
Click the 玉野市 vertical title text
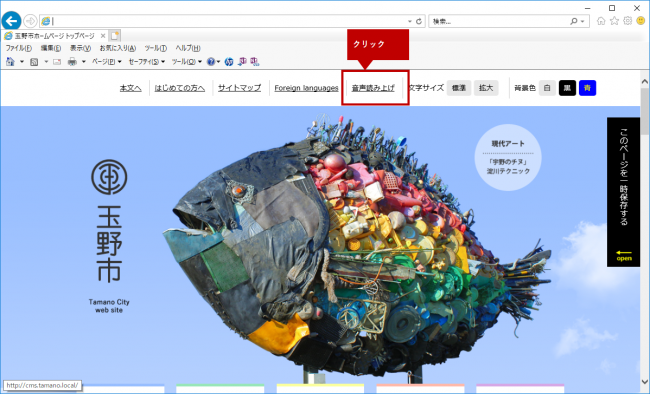click(109, 244)
